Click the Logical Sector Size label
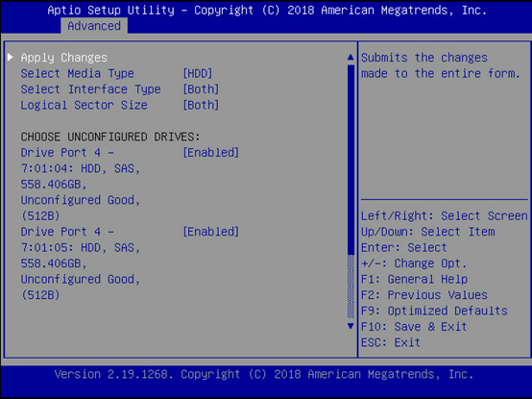The width and height of the screenshot is (532, 399). (x=85, y=105)
